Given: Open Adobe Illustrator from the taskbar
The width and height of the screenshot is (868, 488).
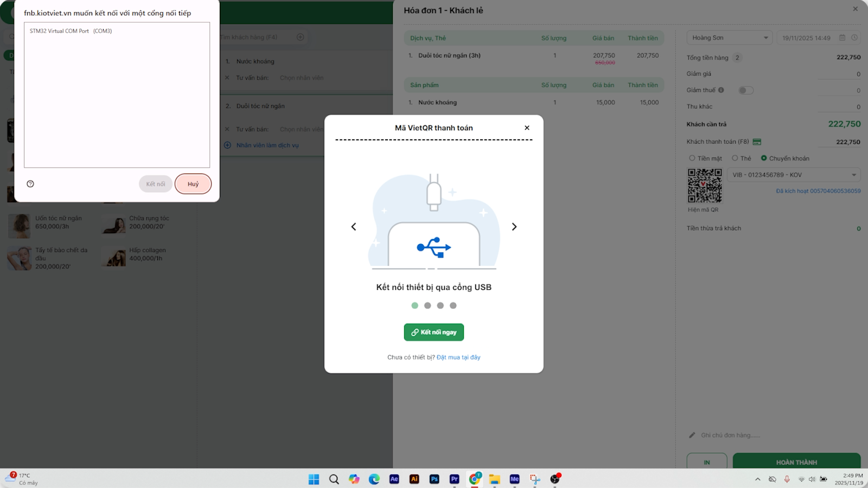Looking at the screenshot, I should 414,479.
